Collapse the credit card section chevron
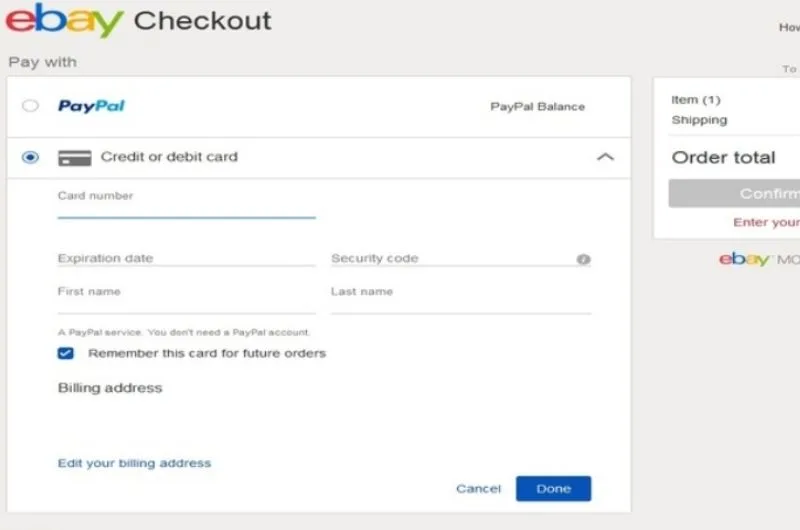Viewport: 800px width, 530px height. pyautogui.click(x=605, y=157)
